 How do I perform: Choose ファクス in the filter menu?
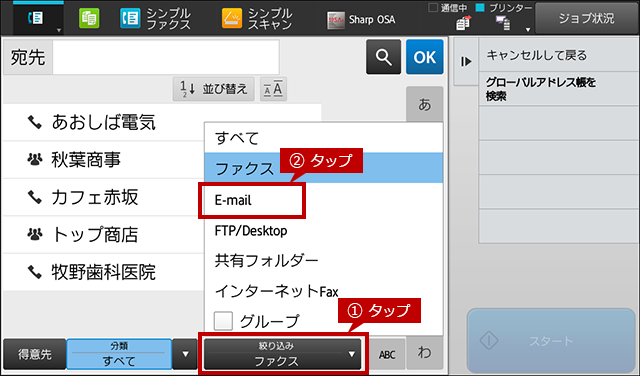coord(323,168)
